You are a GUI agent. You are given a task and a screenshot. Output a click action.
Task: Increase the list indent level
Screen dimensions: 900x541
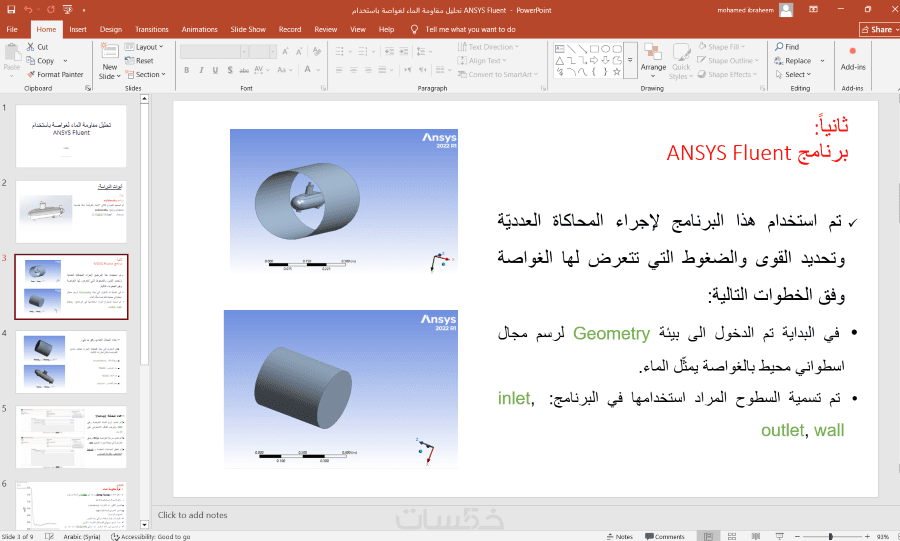point(404,52)
